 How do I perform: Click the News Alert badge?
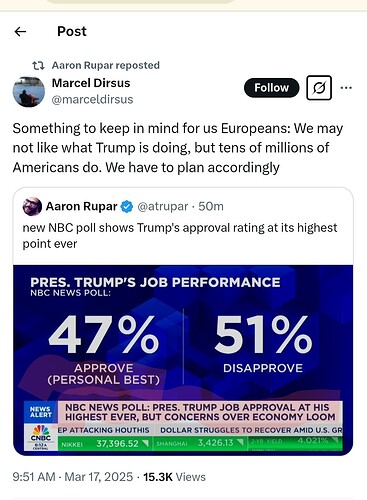40,412
